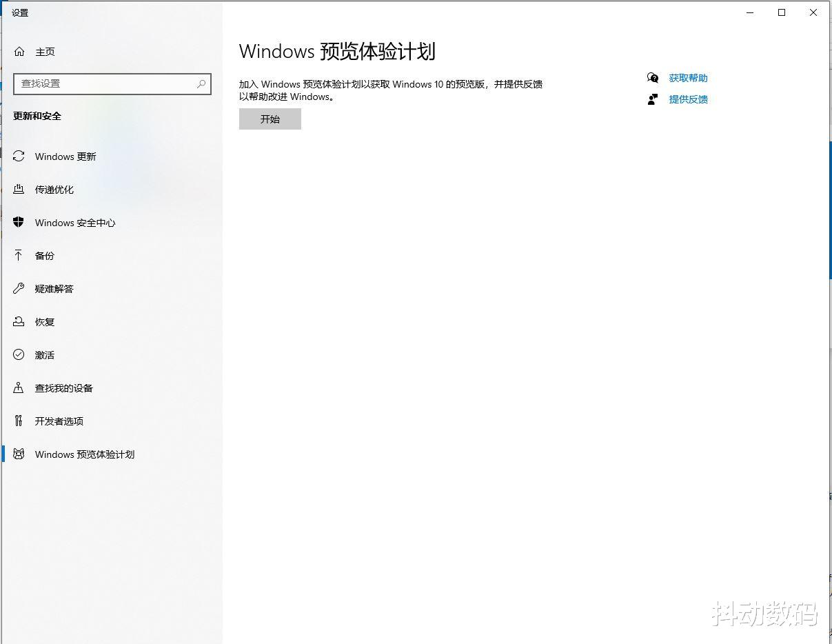832x644 pixels.
Task: Open the 提供反馈 link
Action: tap(688, 99)
